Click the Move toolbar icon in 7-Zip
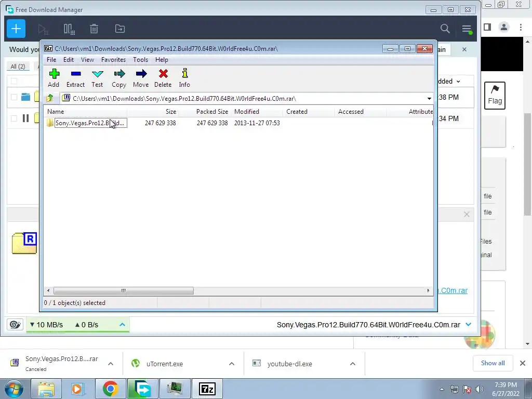This screenshot has width=532, height=399. pos(141,74)
